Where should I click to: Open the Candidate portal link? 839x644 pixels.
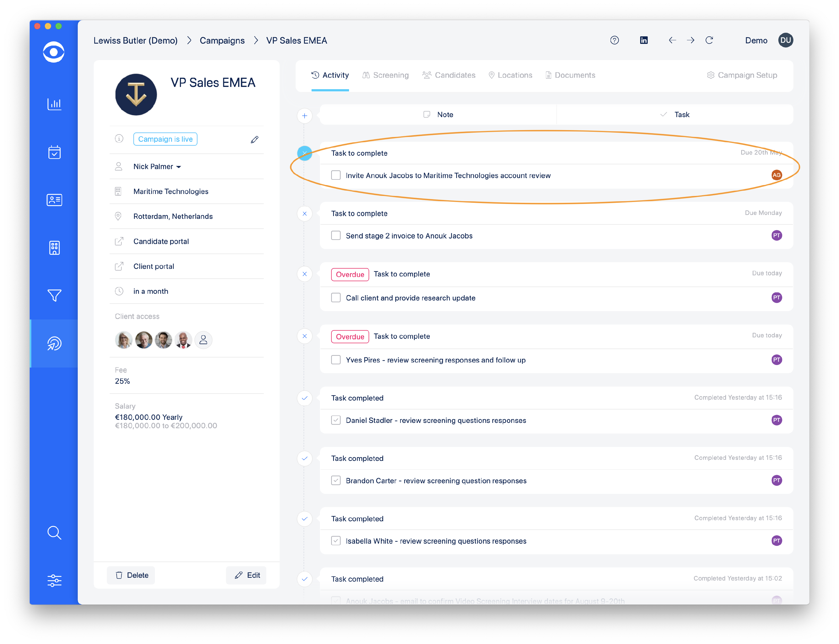(161, 241)
